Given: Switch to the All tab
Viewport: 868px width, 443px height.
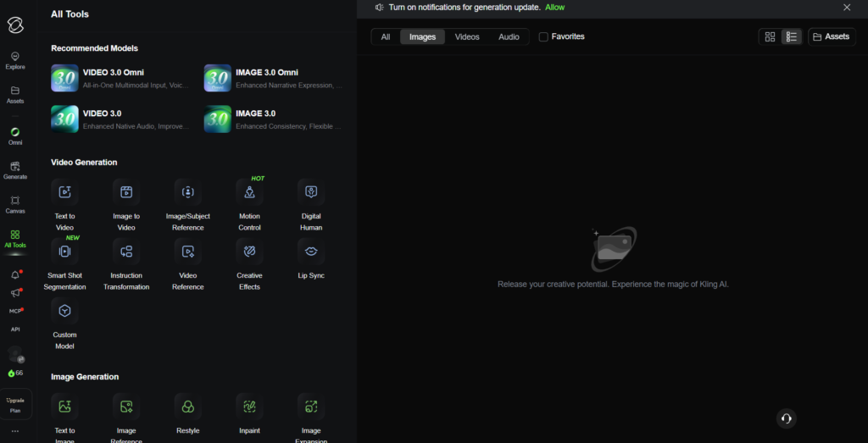Looking at the screenshot, I should tap(386, 37).
